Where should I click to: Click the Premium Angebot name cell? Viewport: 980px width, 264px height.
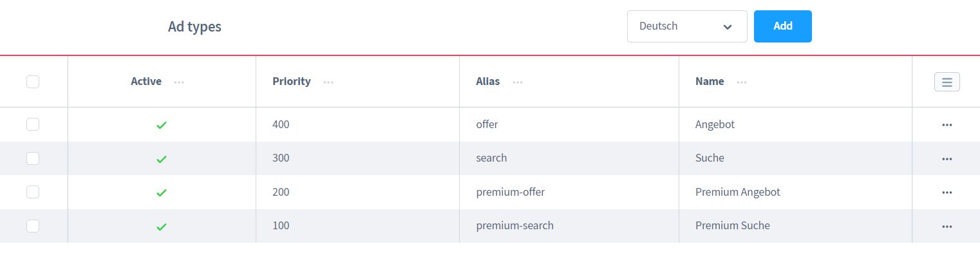coord(738,192)
